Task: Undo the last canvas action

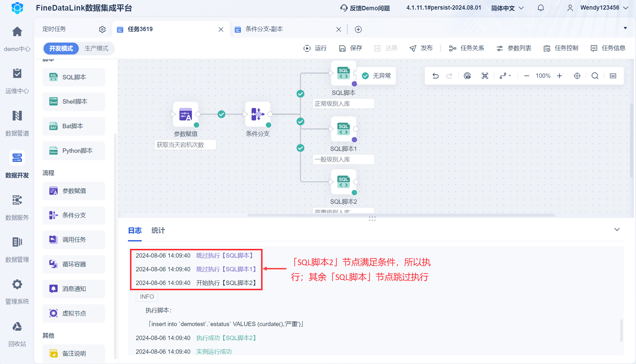Action: tap(436, 76)
